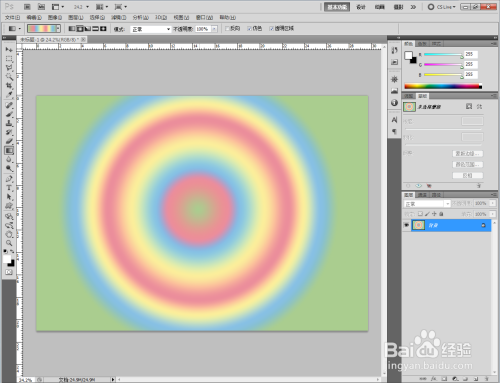
Task: Select the Brush tool
Action: [x=9, y=114]
